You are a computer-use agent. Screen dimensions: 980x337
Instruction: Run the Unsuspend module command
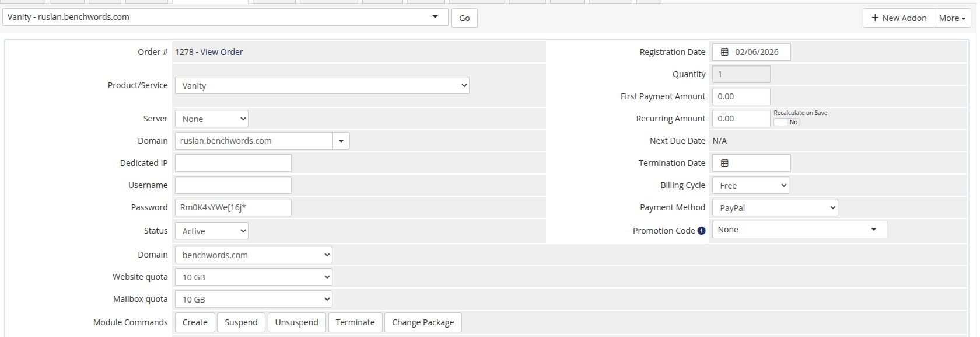[x=297, y=322]
